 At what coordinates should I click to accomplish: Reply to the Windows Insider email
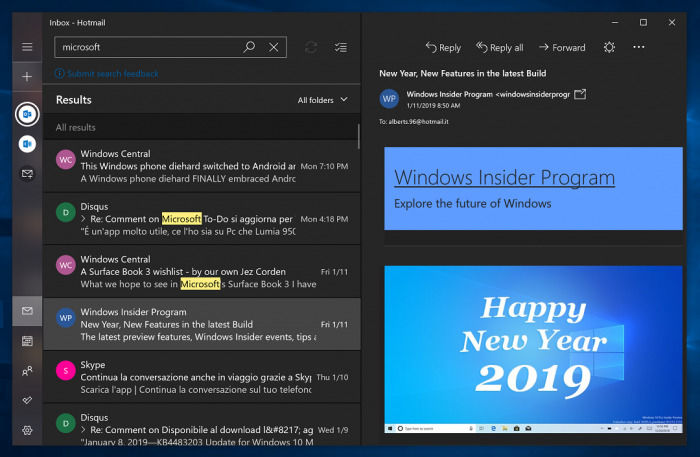[x=443, y=47]
